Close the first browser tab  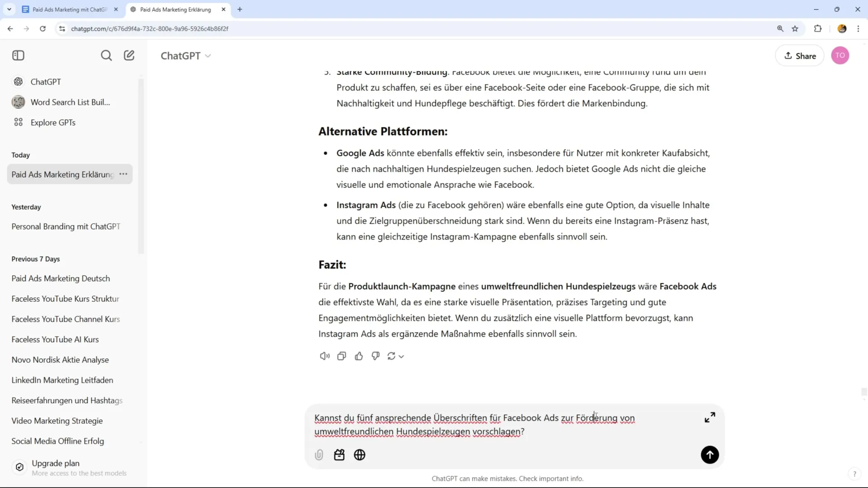tap(116, 9)
